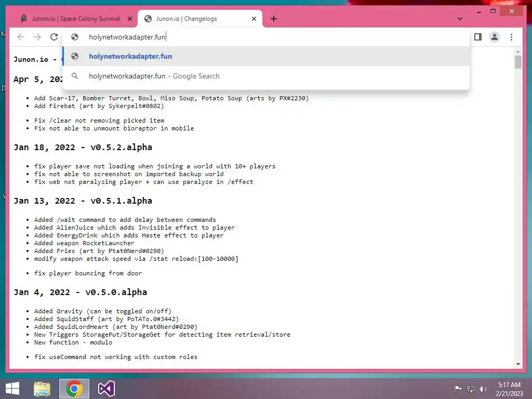532x399 pixels.
Task: Open the Windows Start menu
Action: tap(12, 389)
